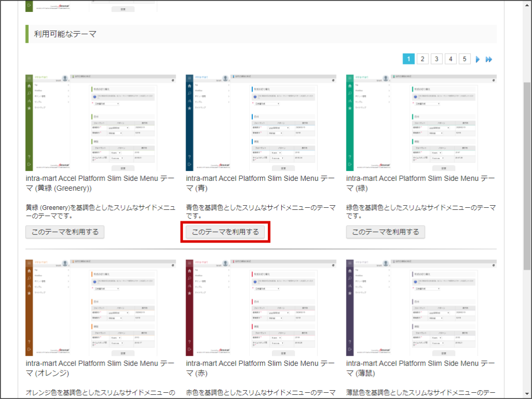Open the green (緑) theme preview thumbnail

click(x=421, y=123)
